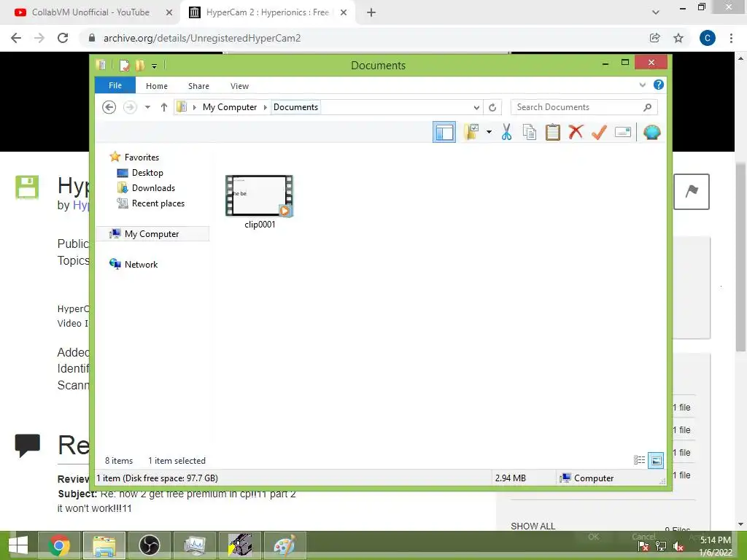Switch to details view icon in status bar
Screen dimensions: 747x560
click(639, 460)
